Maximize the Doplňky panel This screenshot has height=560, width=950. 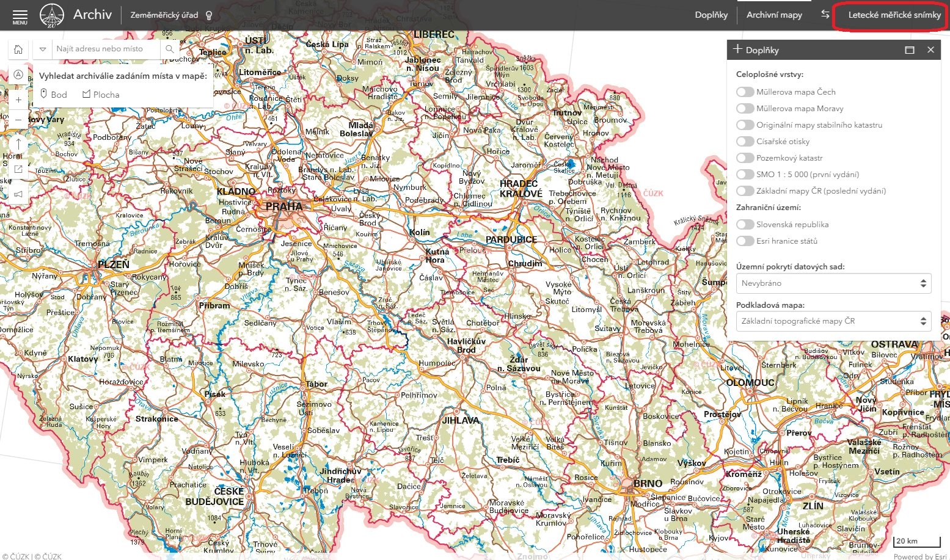pos(910,50)
